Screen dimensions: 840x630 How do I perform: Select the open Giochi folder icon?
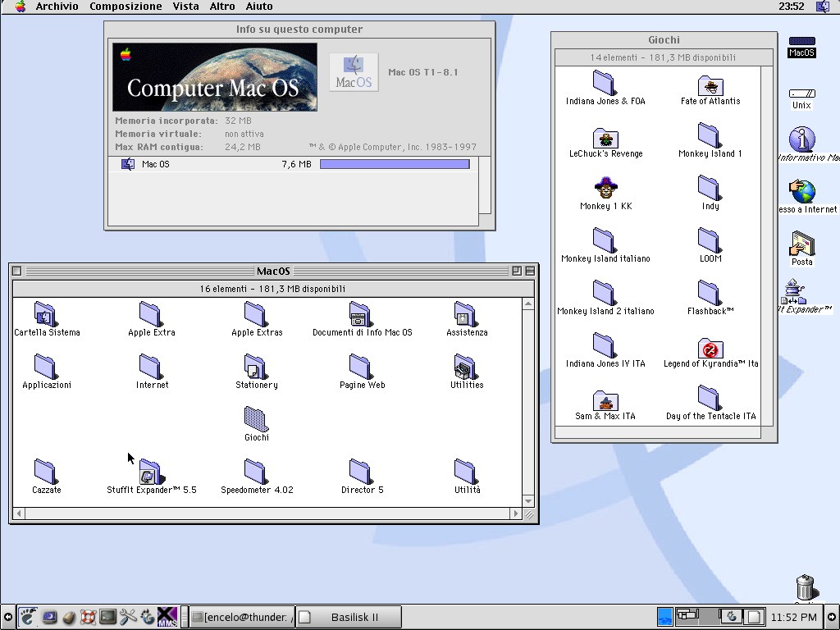tap(257, 424)
